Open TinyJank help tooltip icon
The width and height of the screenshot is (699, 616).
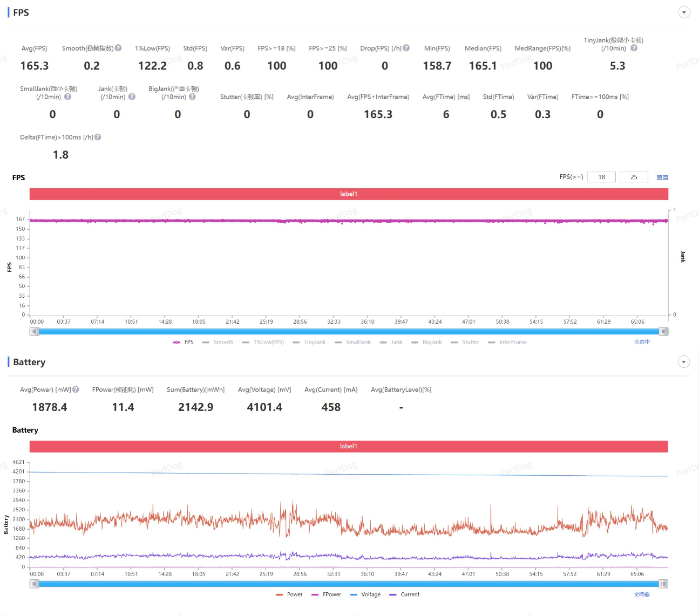click(634, 48)
